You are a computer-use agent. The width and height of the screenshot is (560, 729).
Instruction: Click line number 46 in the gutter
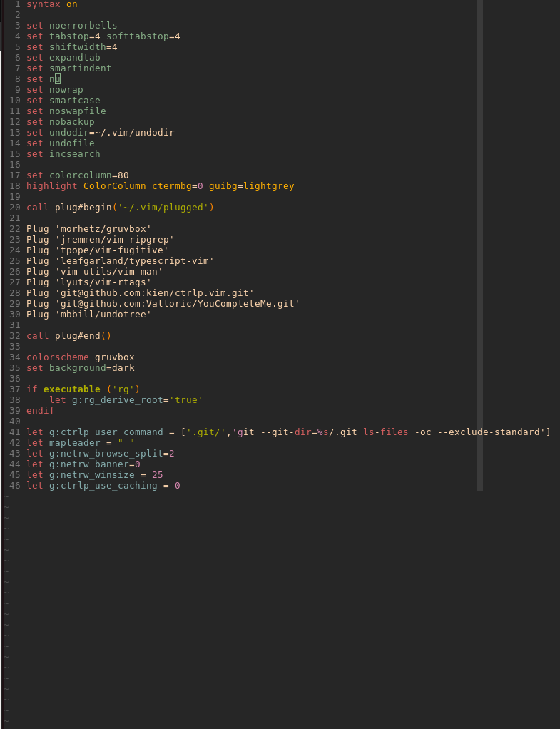click(x=15, y=485)
